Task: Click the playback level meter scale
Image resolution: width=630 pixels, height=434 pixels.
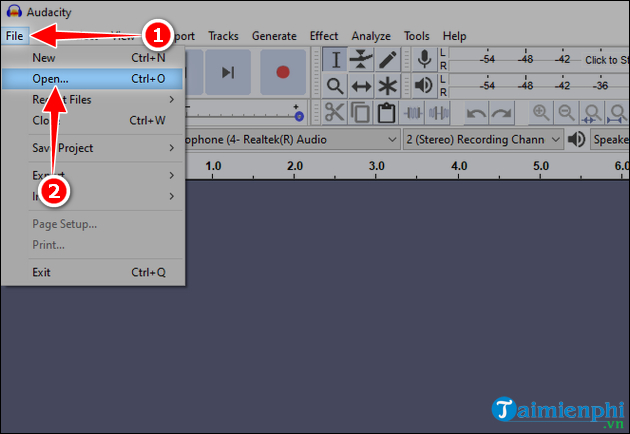Action: pyautogui.click(x=539, y=85)
